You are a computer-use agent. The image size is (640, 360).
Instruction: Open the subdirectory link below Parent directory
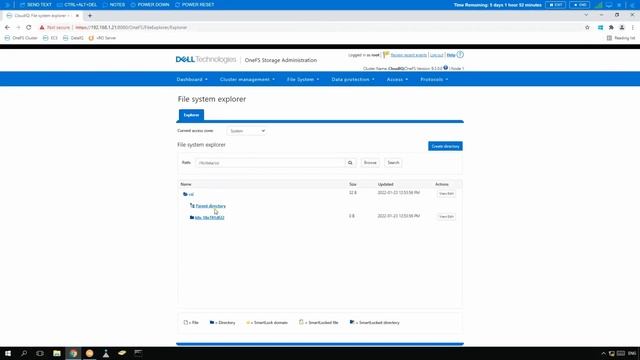[x=209, y=218]
